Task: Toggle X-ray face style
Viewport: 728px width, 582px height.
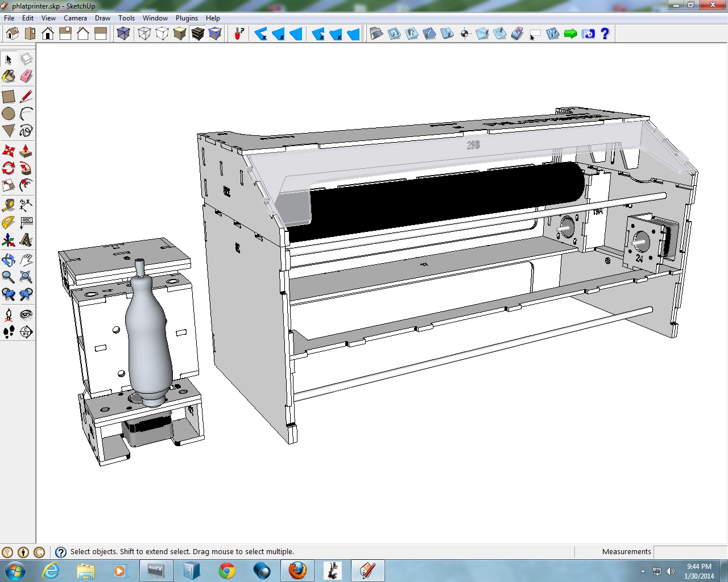Action: click(x=123, y=34)
